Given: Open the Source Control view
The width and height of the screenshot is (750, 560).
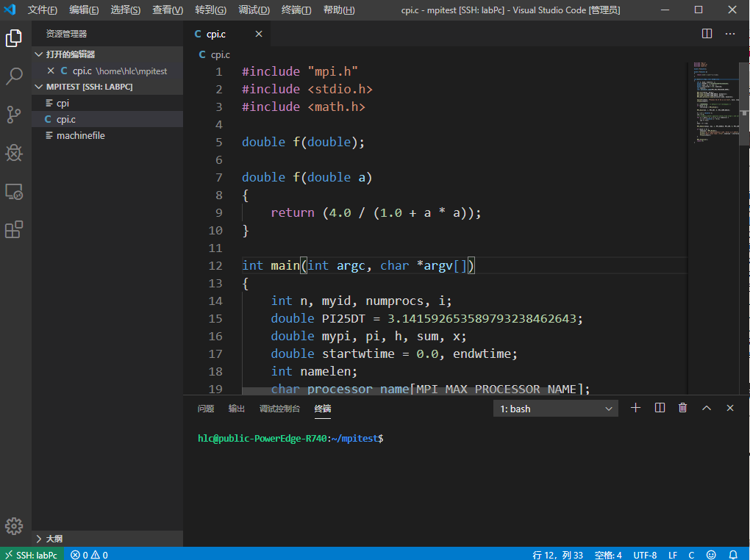Looking at the screenshot, I should click(x=13, y=115).
